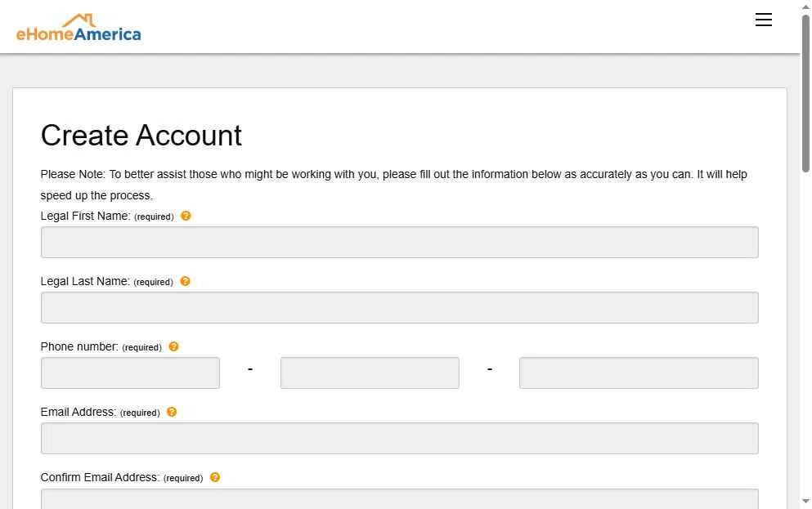
Task: Click the Email Address input field
Action: click(x=399, y=439)
